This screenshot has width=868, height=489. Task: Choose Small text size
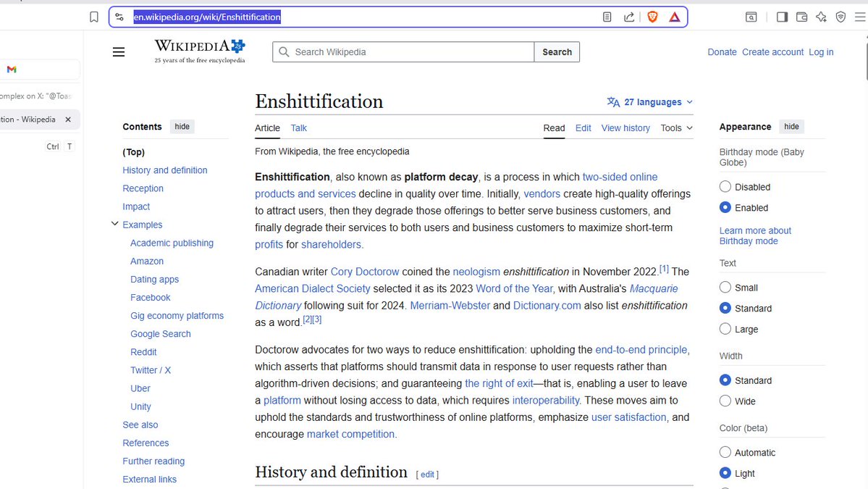725,288
